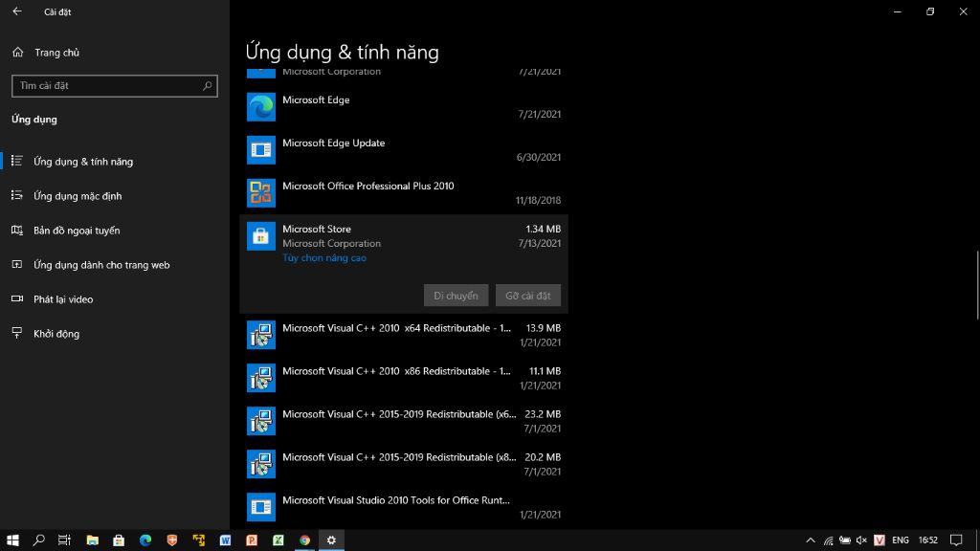This screenshot has width=980, height=551.
Task: Open the notification center icon
Action: coord(956,540)
